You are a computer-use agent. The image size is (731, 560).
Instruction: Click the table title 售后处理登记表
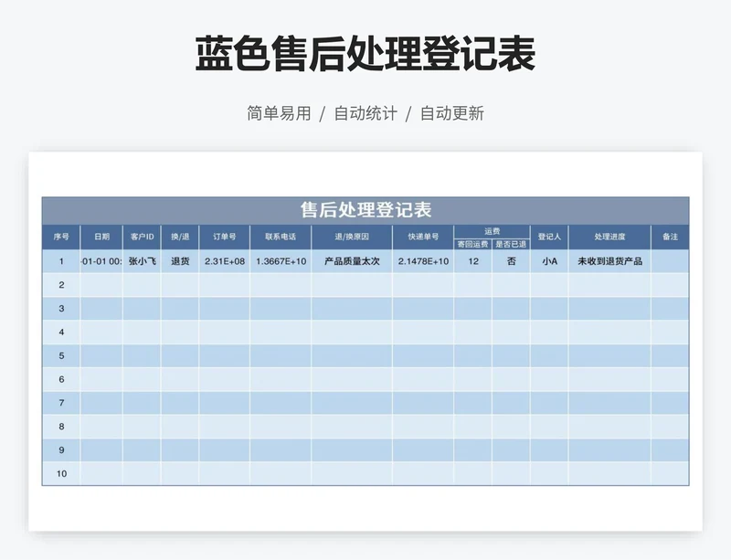(x=365, y=210)
